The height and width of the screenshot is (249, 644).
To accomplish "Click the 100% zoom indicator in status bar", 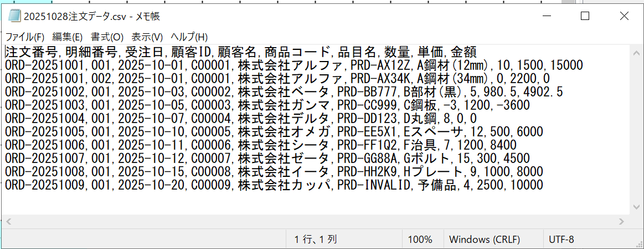I will pos(420,240).
